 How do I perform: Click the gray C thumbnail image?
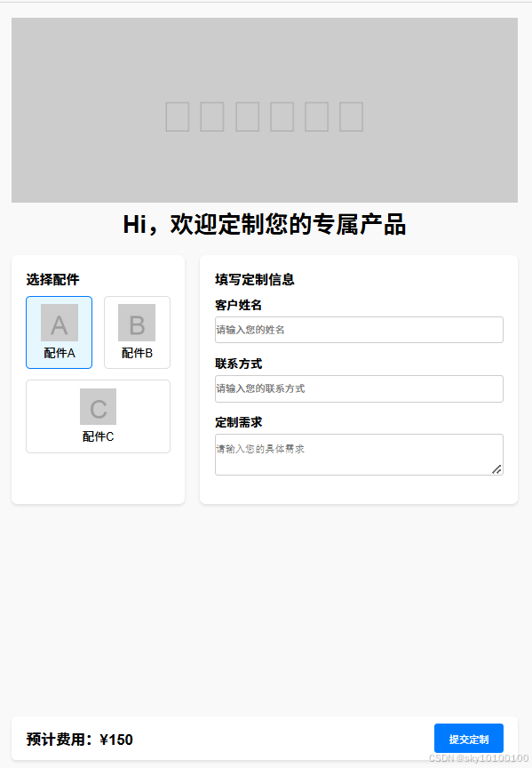(x=98, y=406)
